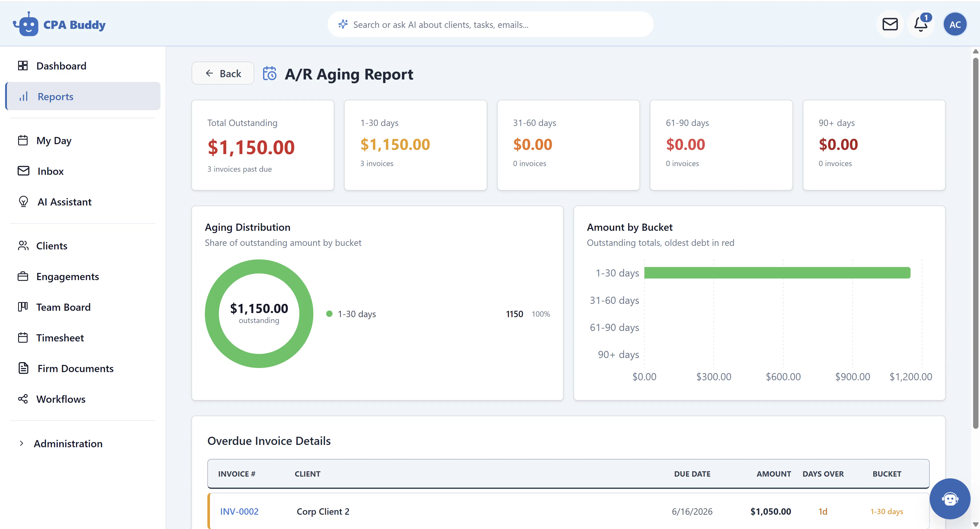Image resolution: width=980 pixels, height=529 pixels.
Task: Click the Total Outstanding card
Action: [x=263, y=145]
